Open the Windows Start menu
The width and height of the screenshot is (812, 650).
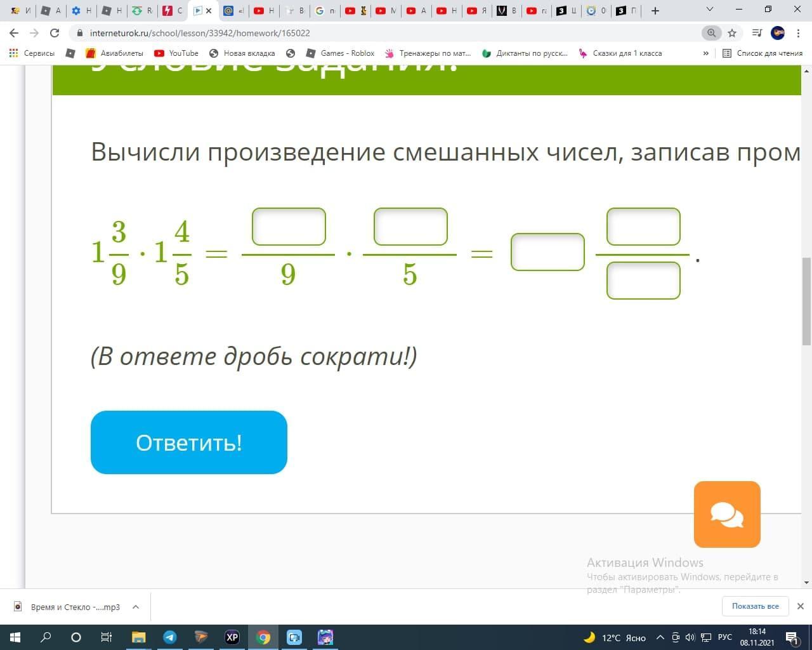pos(15,637)
